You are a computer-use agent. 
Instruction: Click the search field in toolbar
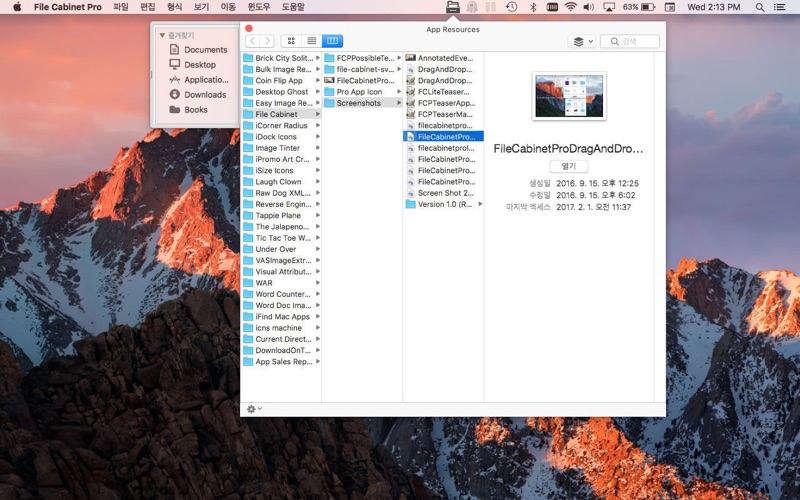(x=630, y=41)
